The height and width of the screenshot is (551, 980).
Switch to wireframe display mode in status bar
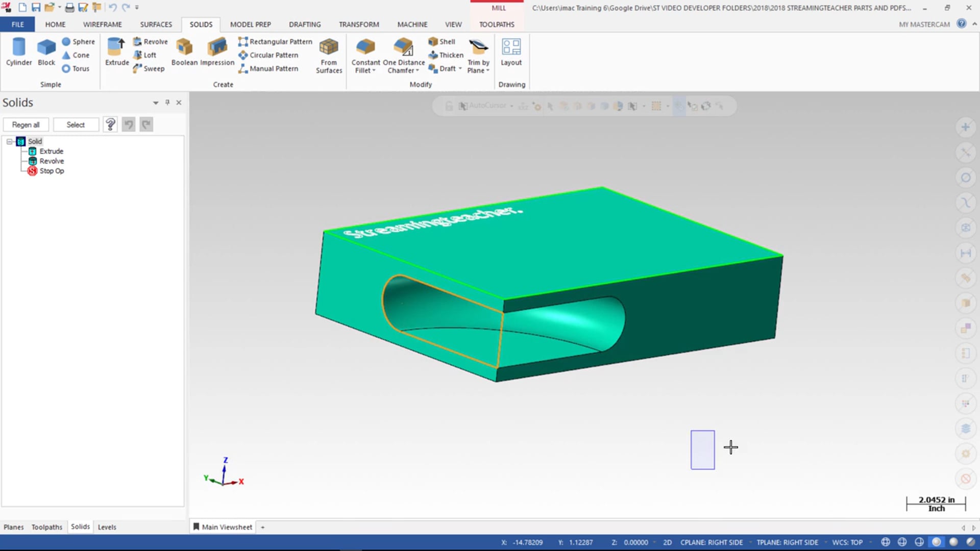[886, 542]
